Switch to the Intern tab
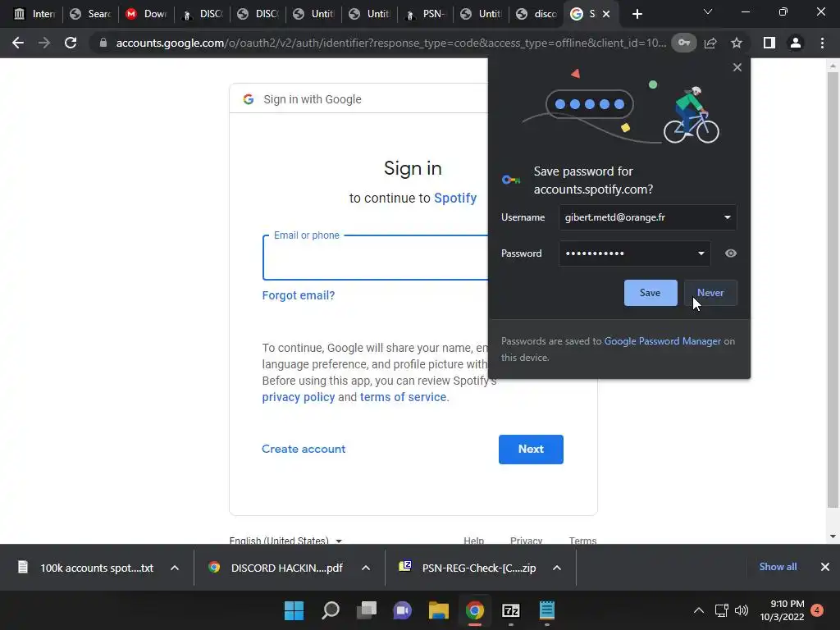This screenshot has height=630, width=840. click(34, 14)
